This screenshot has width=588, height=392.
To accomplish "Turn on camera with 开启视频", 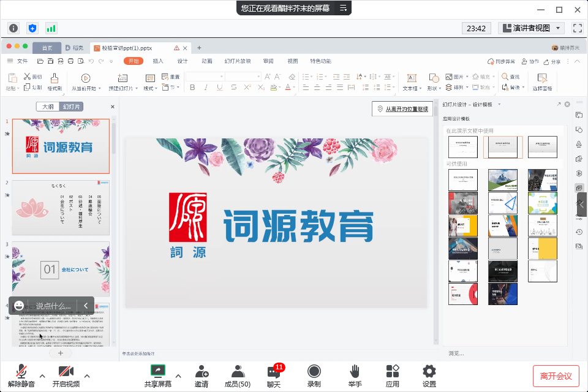I will pyautogui.click(x=66, y=375).
